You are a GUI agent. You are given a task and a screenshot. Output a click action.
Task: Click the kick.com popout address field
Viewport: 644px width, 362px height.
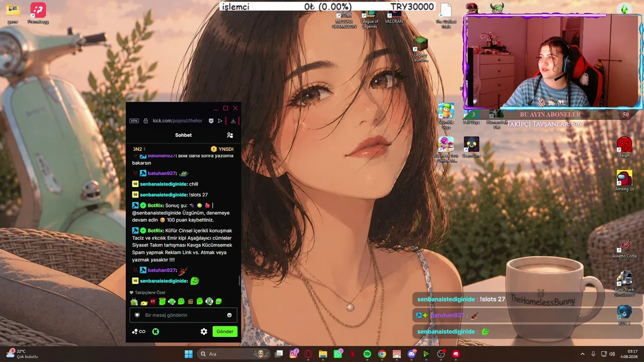[178, 121]
